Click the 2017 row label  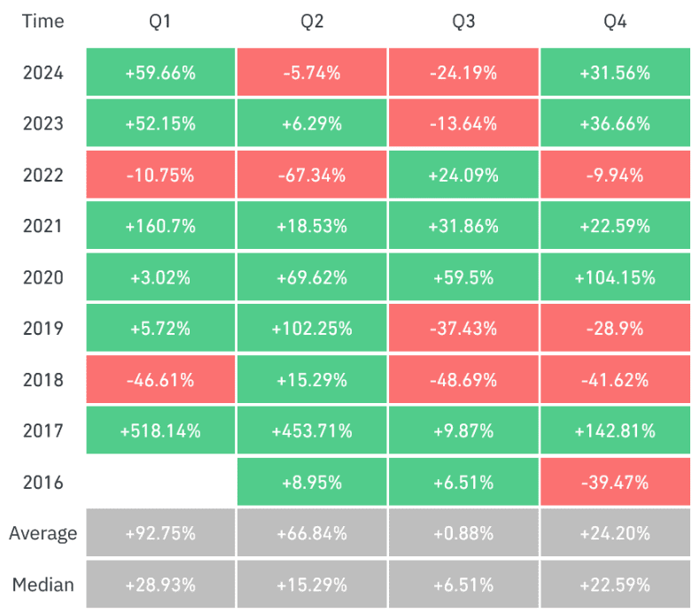click(x=43, y=431)
